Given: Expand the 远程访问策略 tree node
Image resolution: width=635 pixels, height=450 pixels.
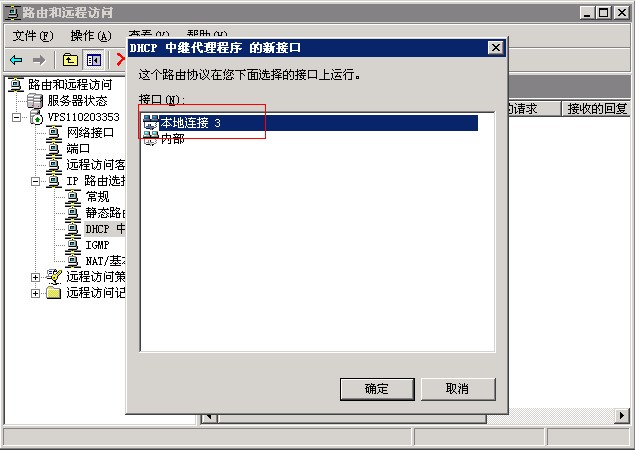Looking at the screenshot, I should [35, 277].
